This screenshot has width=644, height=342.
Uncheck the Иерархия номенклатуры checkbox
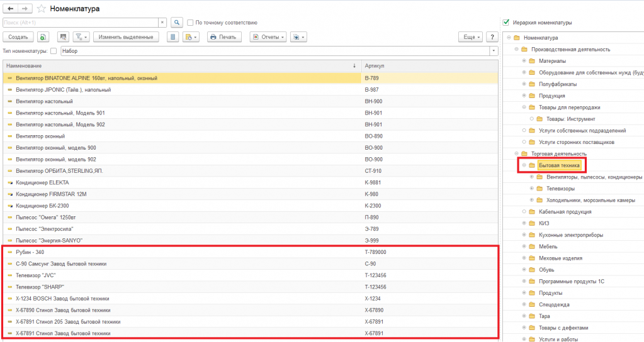(x=506, y=23)
